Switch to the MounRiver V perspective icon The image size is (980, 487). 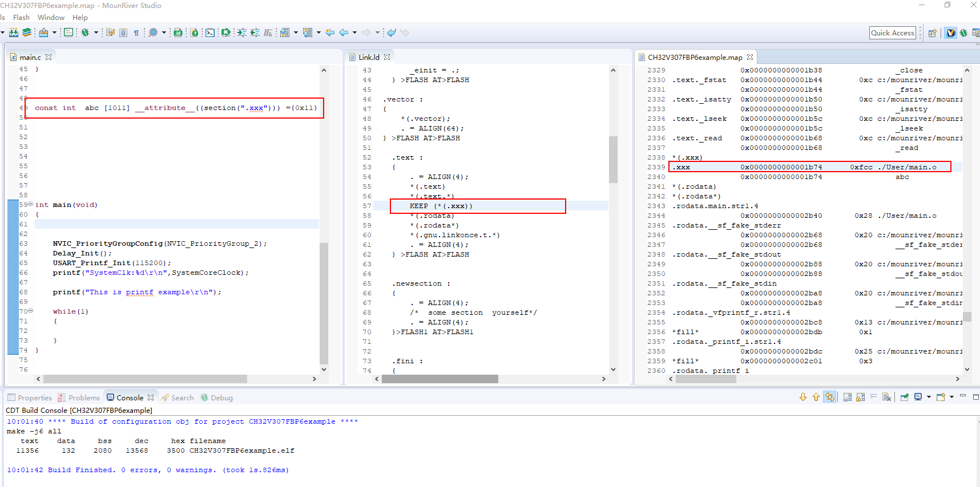(951, 33)
